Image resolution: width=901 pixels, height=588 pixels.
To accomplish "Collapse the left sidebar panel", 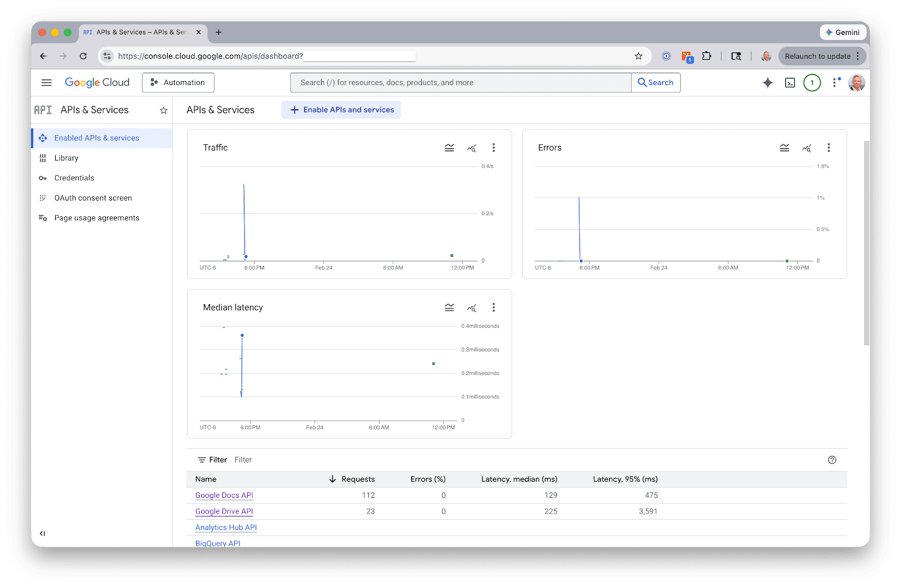I will click(x=42, y=533).
